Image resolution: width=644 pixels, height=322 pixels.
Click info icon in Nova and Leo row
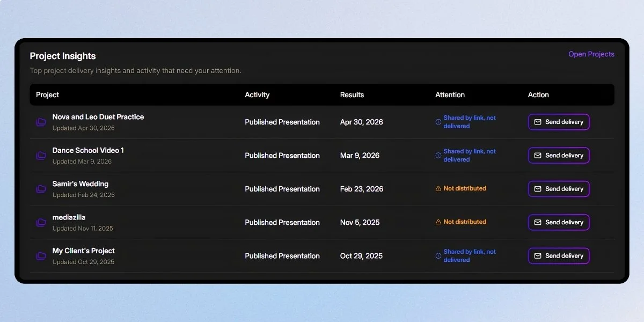(x=438, y=122)
